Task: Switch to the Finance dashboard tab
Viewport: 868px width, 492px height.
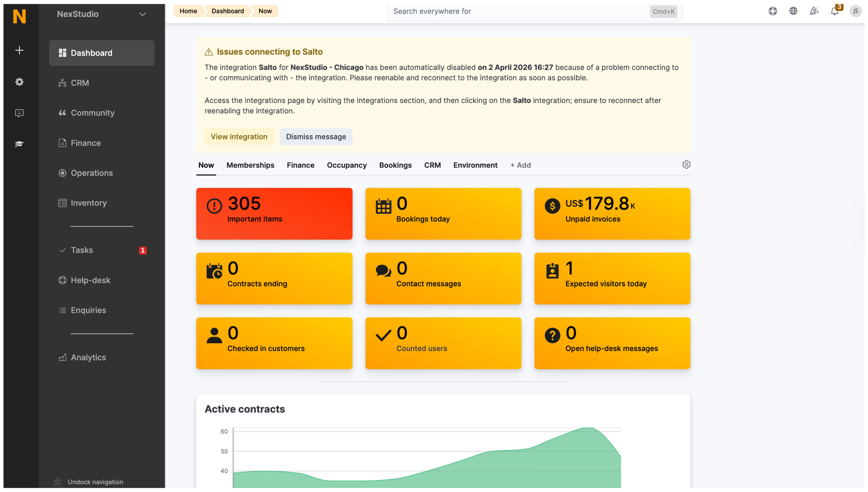Action: tap(300, 165)
